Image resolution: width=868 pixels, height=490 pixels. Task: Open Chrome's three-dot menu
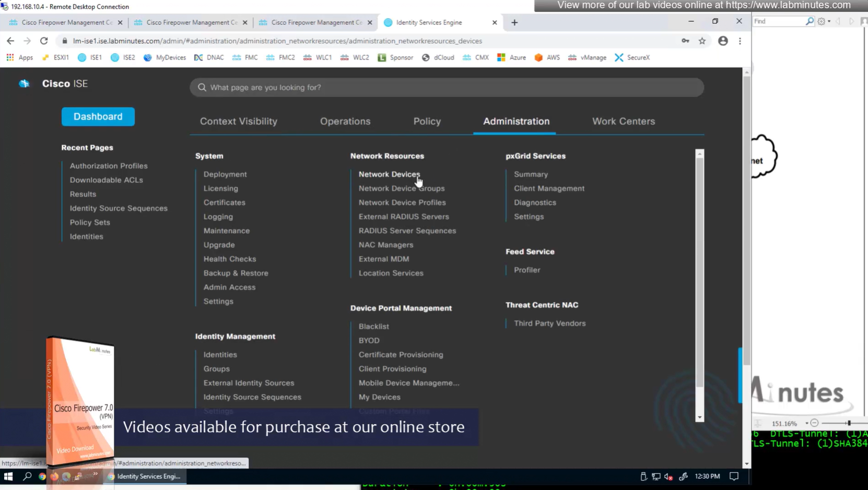(740, 41)
